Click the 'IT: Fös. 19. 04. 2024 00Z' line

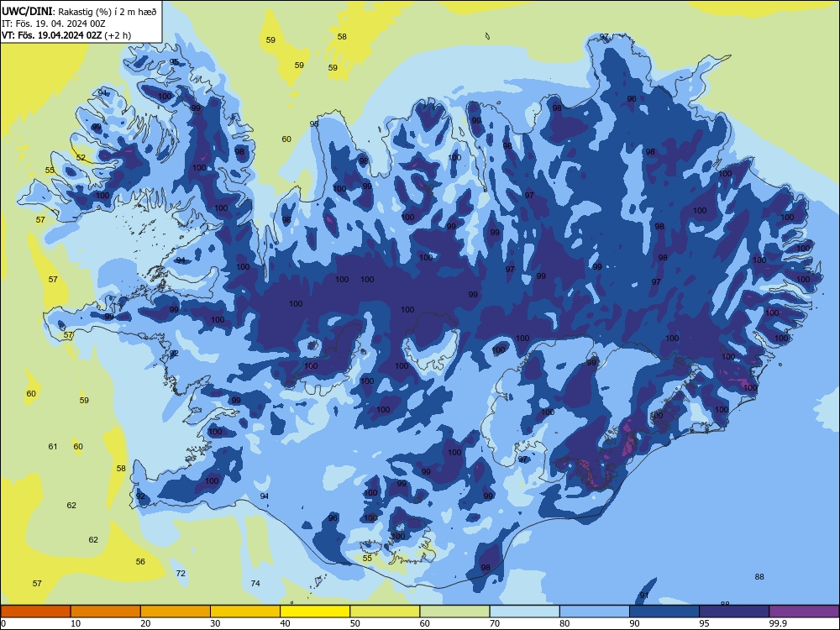point(54,24)
